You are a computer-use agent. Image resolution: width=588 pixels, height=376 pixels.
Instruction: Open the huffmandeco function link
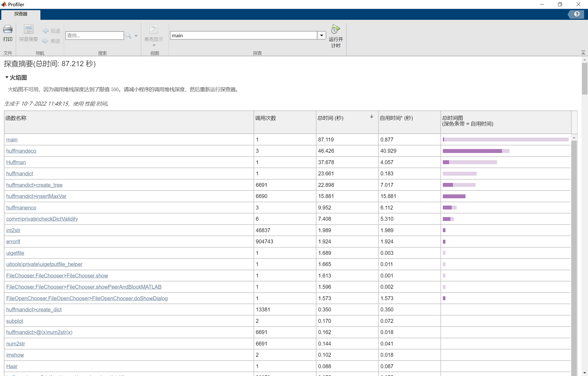tap(21, 151)
